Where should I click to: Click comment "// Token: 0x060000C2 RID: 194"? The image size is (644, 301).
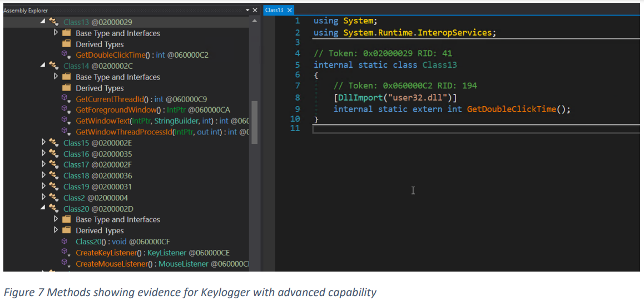click(405, 86)
